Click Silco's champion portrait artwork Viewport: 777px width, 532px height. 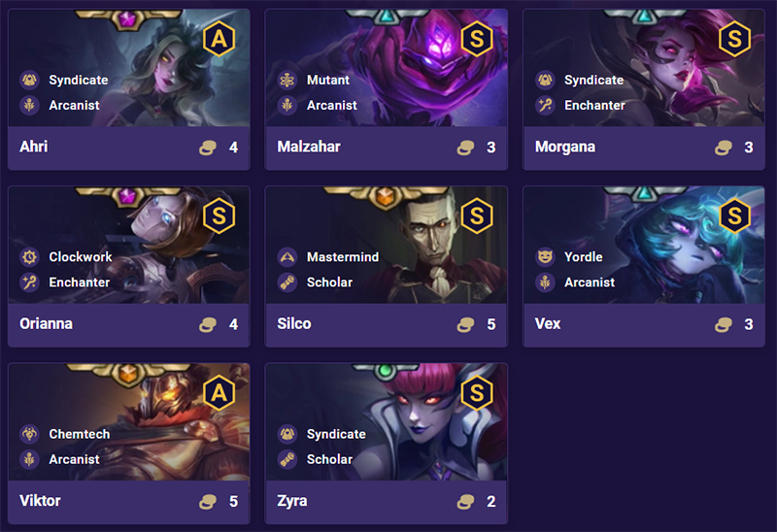(x=386, y=245)
